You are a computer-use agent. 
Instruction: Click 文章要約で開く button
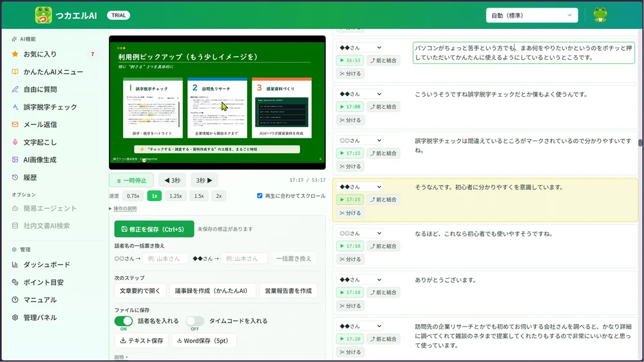[140, 291]
